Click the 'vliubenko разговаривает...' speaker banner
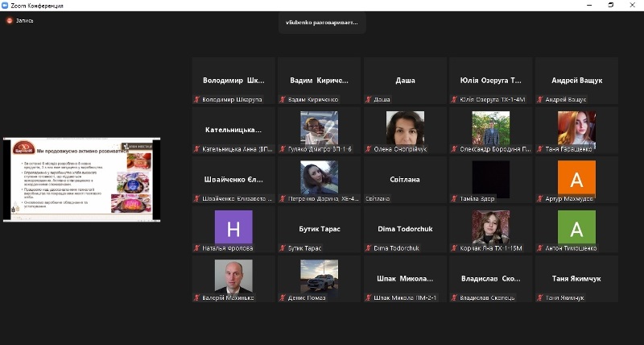Image resolution: width=644 pixels, height=345 pixels. pos(322,23)
